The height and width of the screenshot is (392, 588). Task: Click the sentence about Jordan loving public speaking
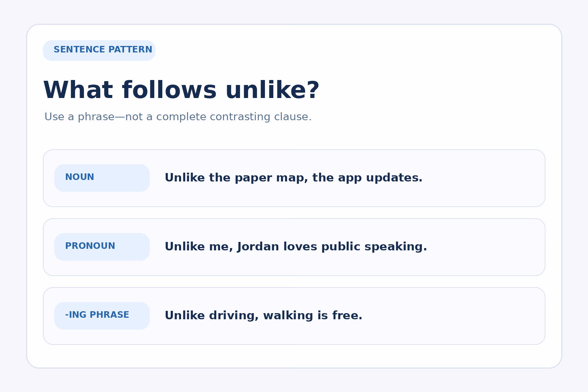[296, 247]
